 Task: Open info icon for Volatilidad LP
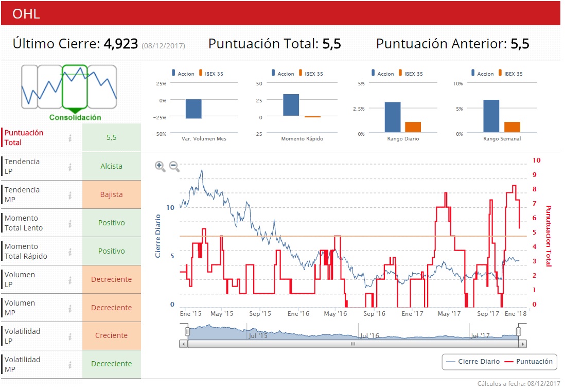70,336
